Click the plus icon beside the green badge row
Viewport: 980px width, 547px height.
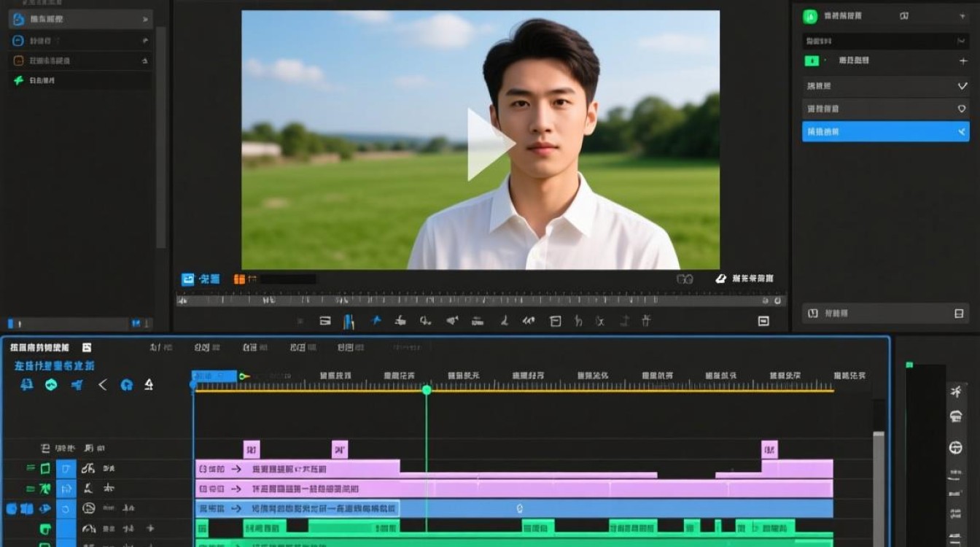tap(962, 61)
